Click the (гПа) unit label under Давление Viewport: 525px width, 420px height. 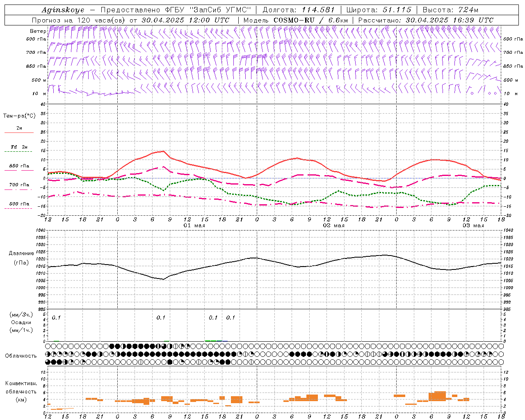(21, 262)
